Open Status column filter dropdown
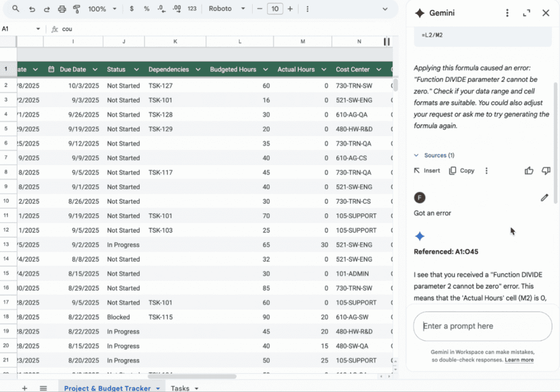Image resolution: width=560 pixels, height=392 pixels. coord(136,69)
